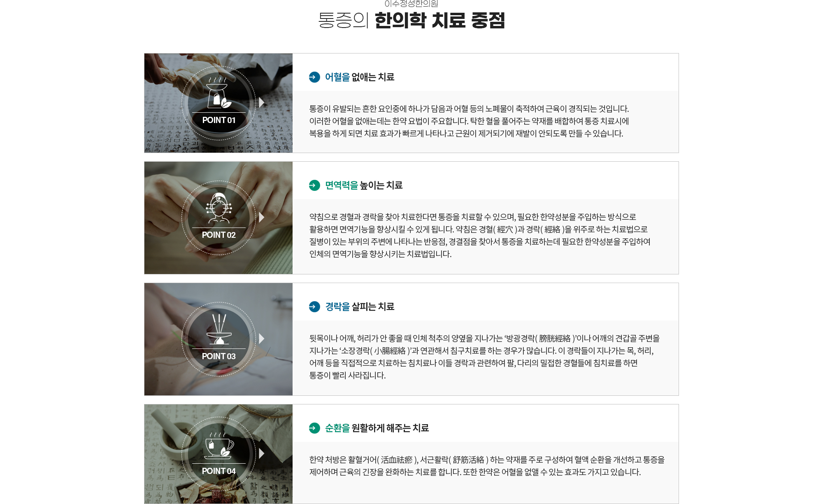This screenshot has height=504, width=823.
Task: Select the 경락을 살피는 치료 heading
Action: [360, 307]
